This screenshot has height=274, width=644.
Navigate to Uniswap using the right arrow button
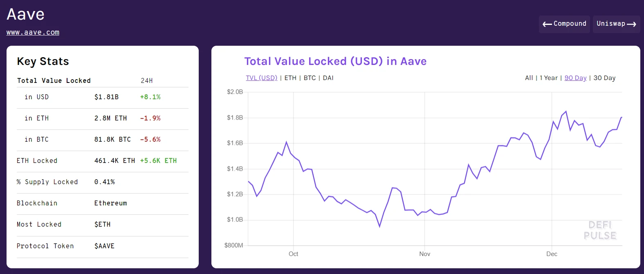point(616,24)
